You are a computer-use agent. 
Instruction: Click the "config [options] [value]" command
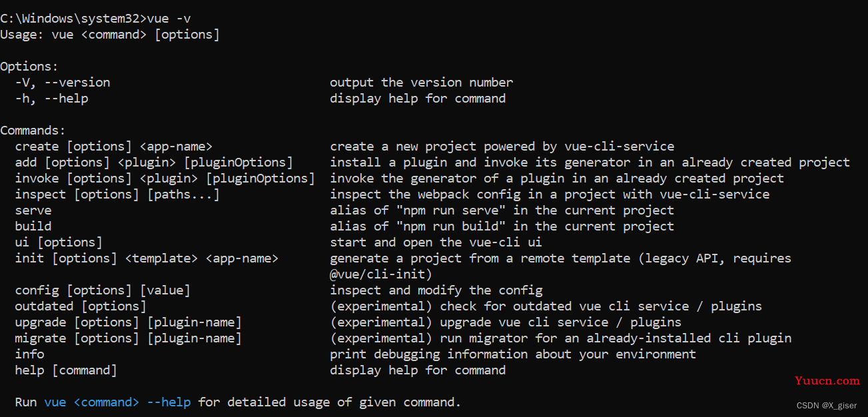[x=103, y=290]
